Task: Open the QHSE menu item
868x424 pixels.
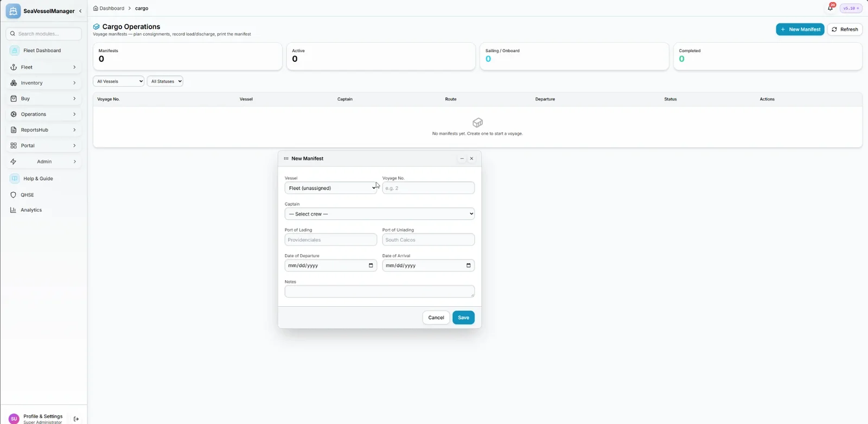Action: 43,195
